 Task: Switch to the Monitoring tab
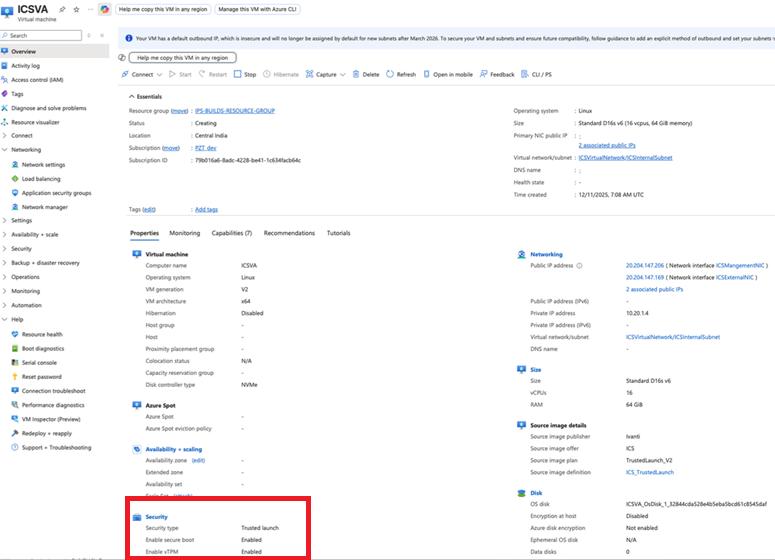pos(184,233)
